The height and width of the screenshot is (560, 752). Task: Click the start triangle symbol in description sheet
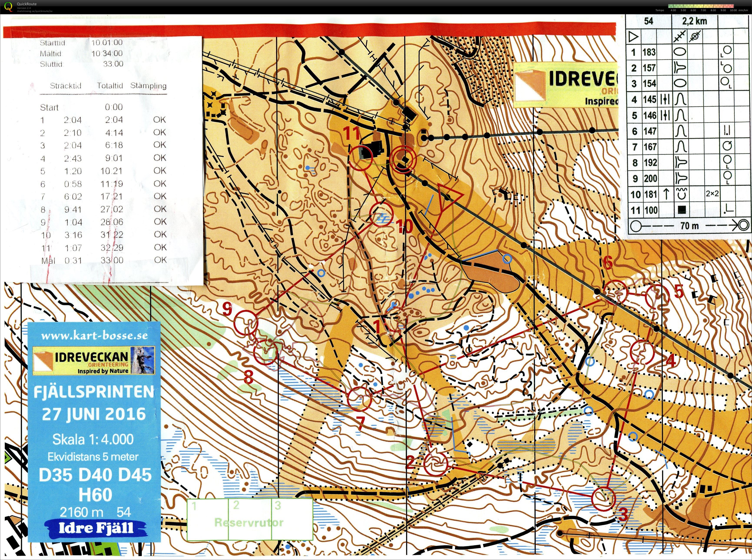pos(633,36)
